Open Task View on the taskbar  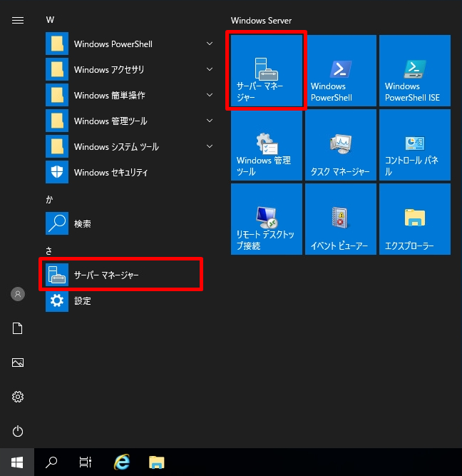86,462
